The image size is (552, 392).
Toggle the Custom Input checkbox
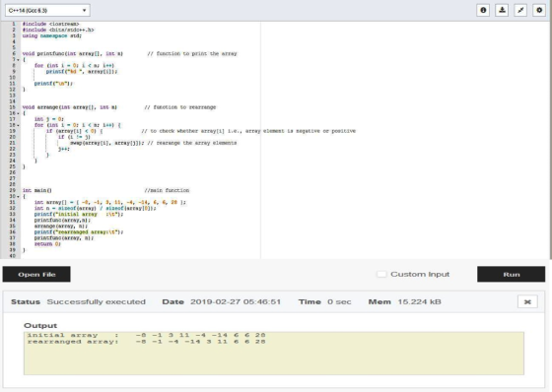point(381,274)
